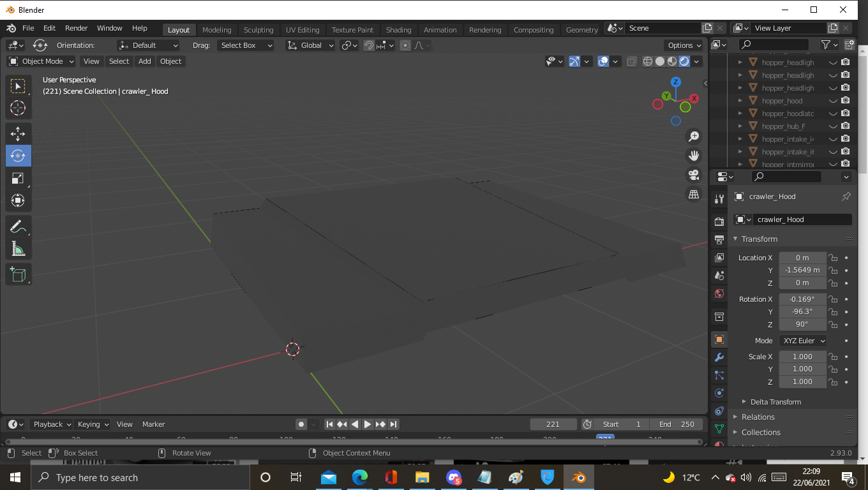Open the World properties tab
Image resolution: width=868 pixels, height=490 pixels.
(719, 293)
